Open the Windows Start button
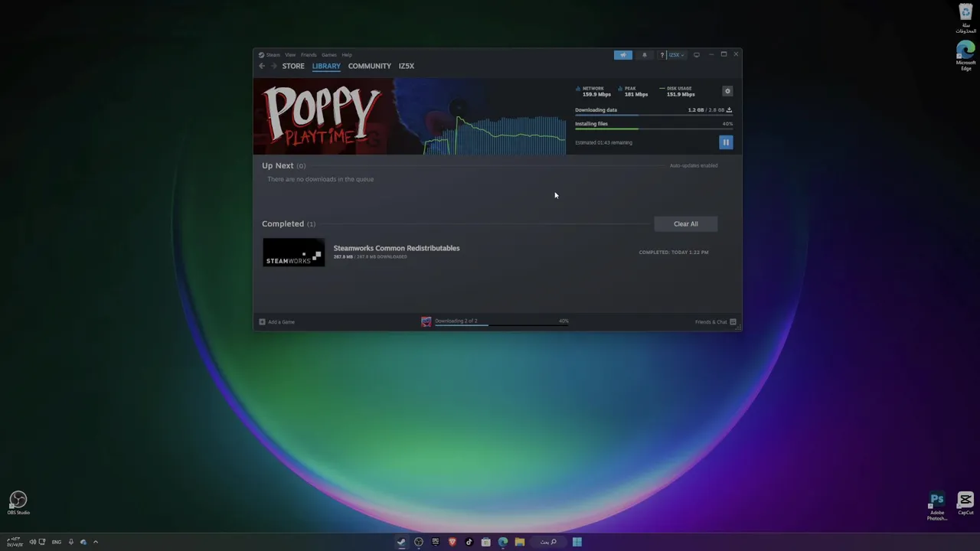980x551 pixels. click(x=577, y=542)
